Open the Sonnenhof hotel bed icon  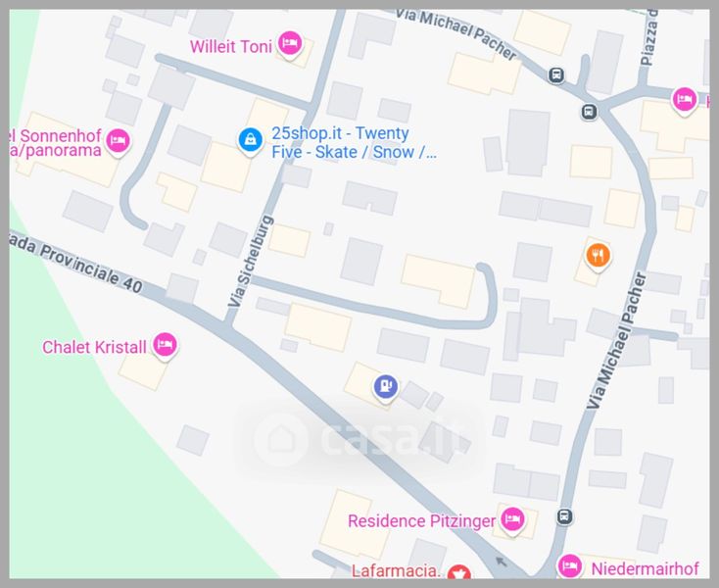pos(118,141)
